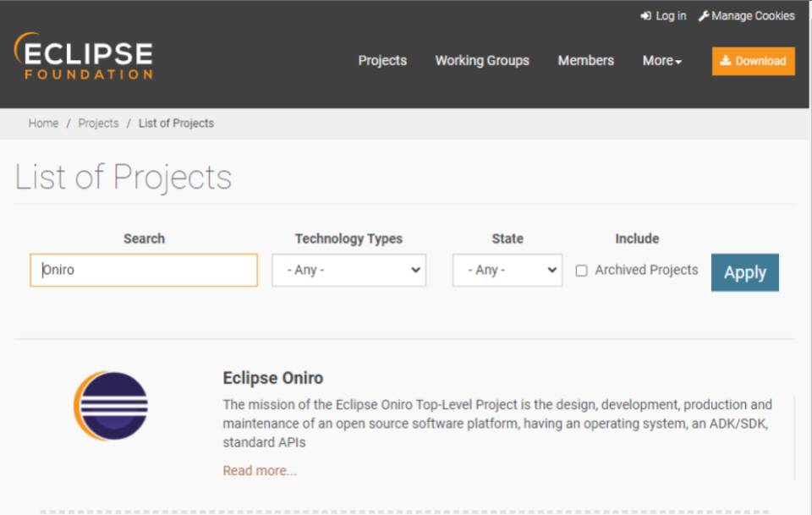Click the Projects breadcrumb link

tap(98, 123)
